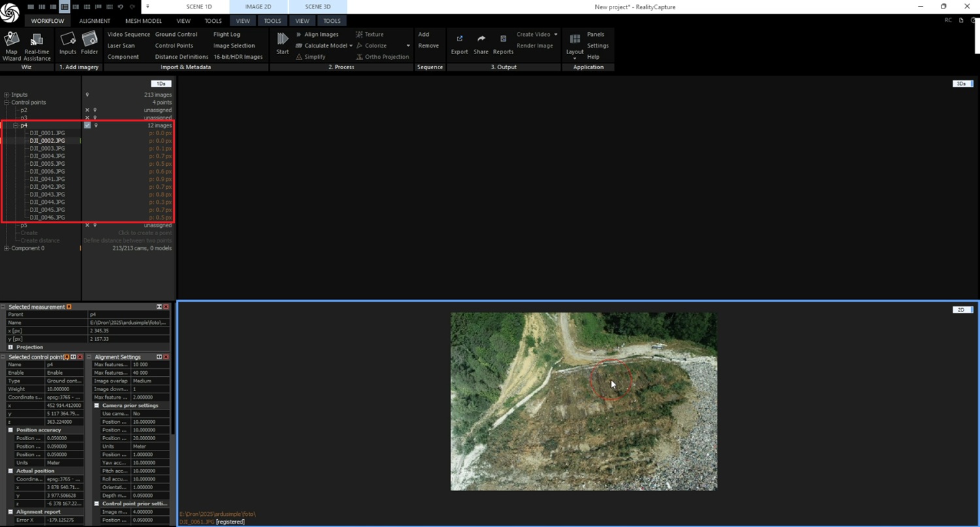The height and width of the screenshot is (527, 980).
Task: Expand the Projection section
Action: click(x=10, y=347)
